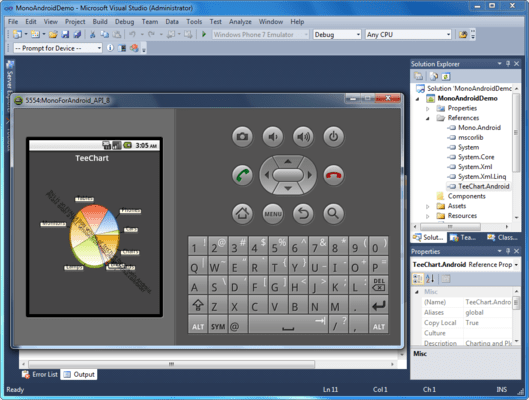The image size is (529, 400).
Task: Click the Save toolbar icon
Action: [x=65, y=34]
